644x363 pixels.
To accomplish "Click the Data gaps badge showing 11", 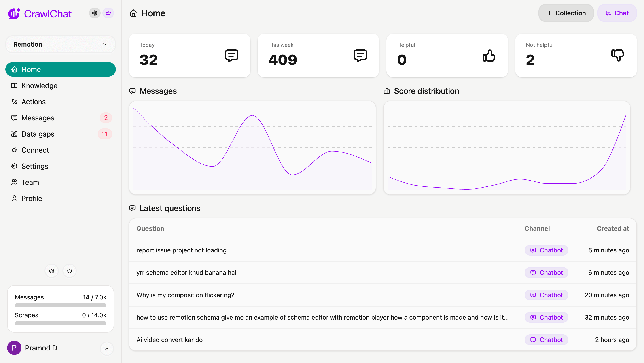I will [x=105, y=134].
